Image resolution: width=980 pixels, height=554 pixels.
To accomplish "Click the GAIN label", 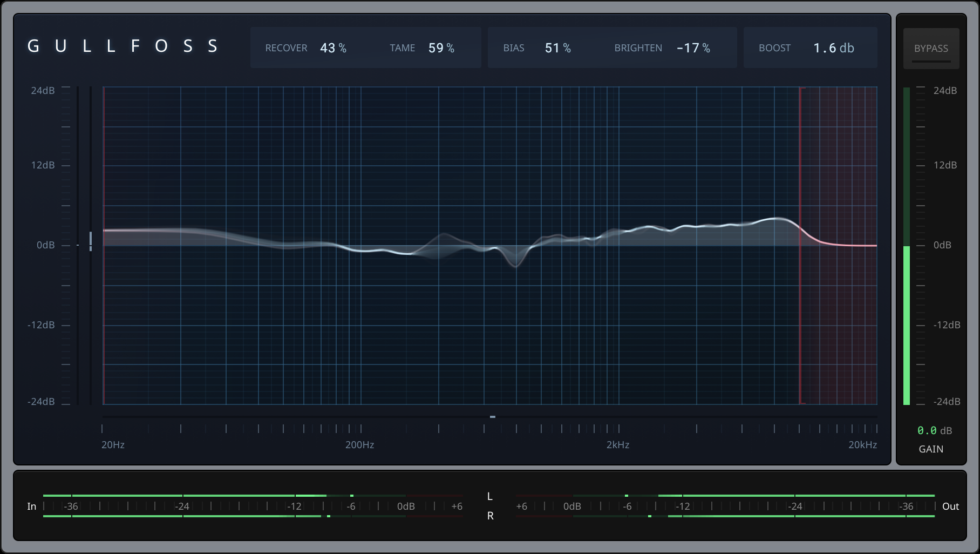I will (931, 449).
